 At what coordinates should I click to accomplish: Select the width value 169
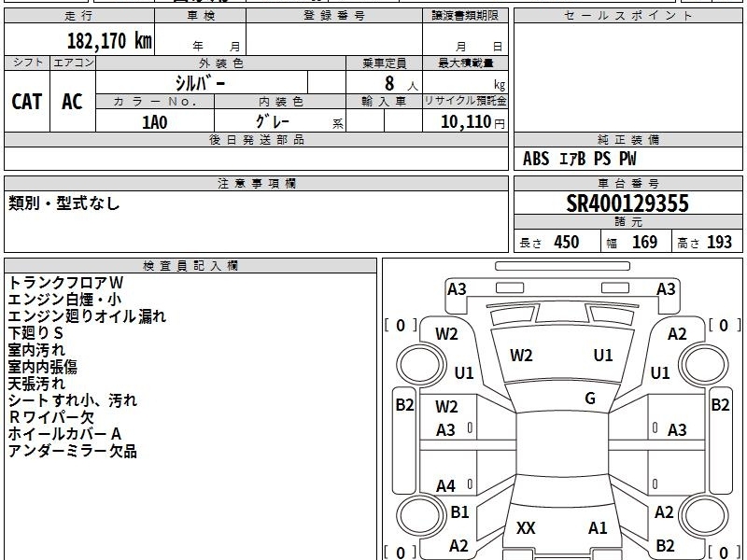click(x=644, y=243)
